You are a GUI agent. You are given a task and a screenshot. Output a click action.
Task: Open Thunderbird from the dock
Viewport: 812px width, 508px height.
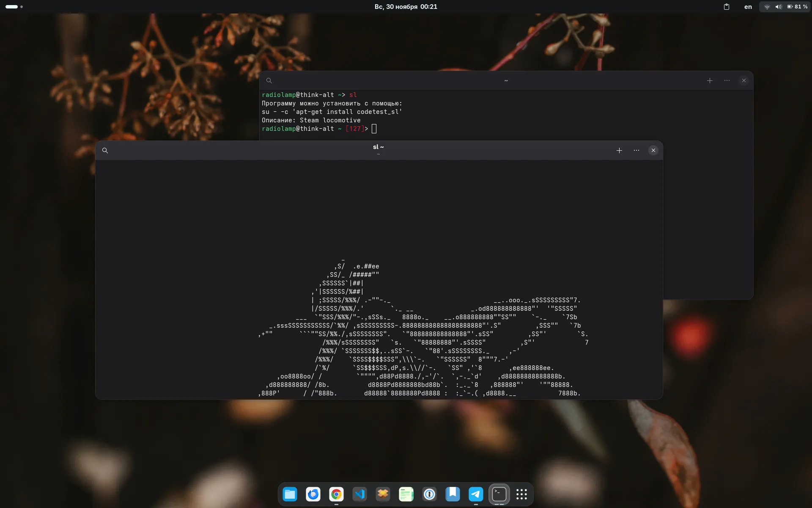313,494
